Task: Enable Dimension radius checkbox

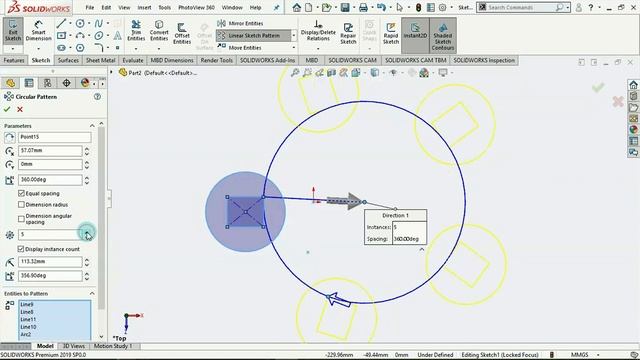Action: tap(22, 204)
